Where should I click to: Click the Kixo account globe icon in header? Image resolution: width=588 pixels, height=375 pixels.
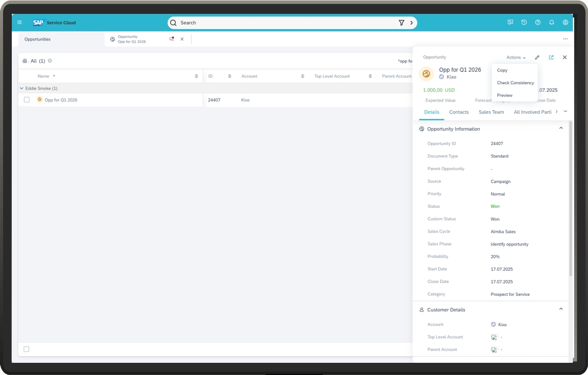[x=441, y=77]
